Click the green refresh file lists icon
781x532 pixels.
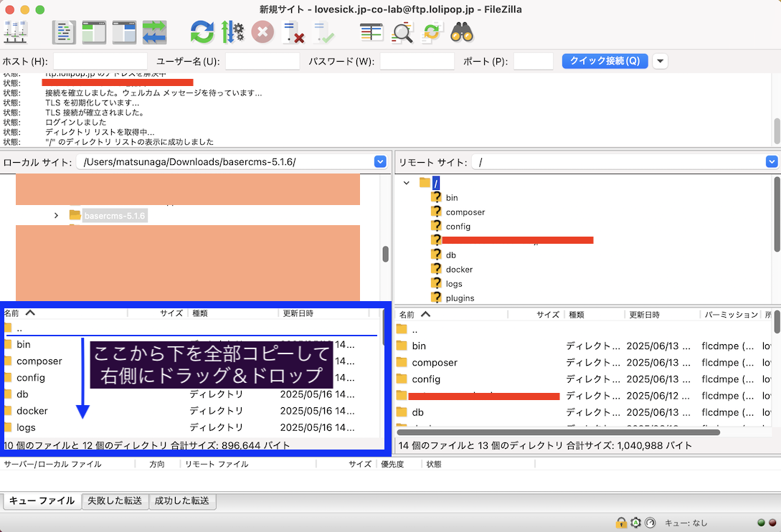point(202,33)
